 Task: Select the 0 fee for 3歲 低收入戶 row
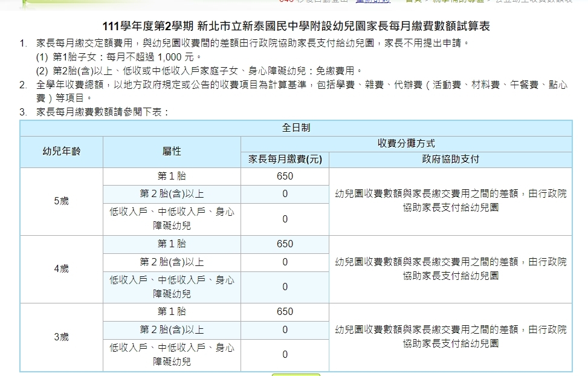click(x=285, y=355)
